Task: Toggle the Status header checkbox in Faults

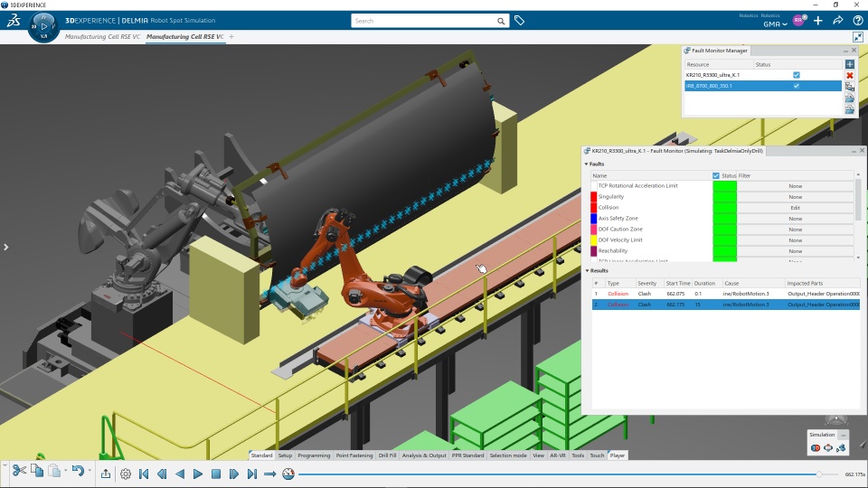Action: 716,175
